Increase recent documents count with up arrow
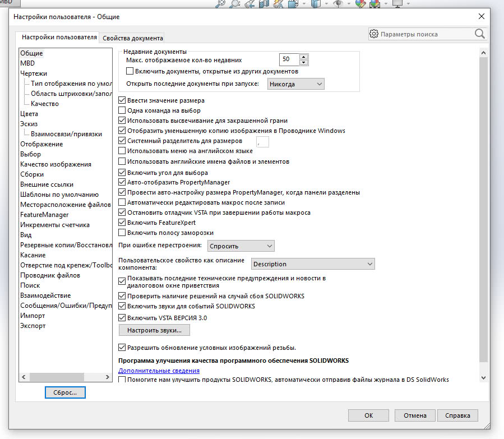The width and height of the screenshot is (504, 439). 303,57
